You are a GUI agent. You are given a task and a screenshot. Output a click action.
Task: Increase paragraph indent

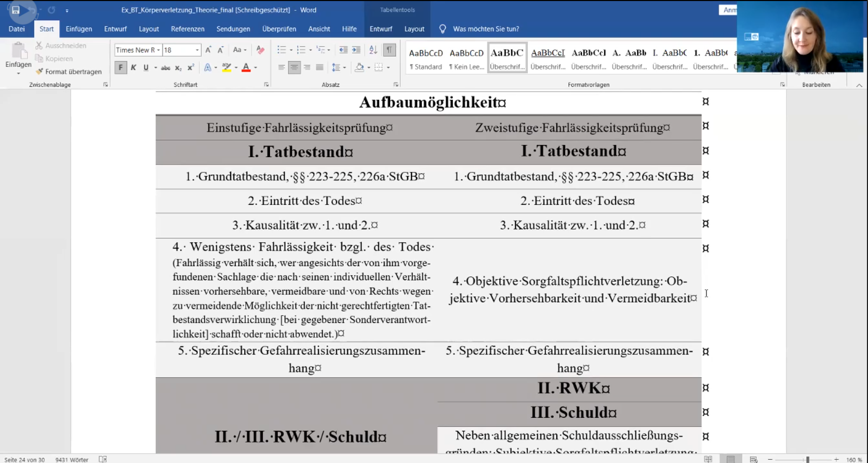pos(356,50)
